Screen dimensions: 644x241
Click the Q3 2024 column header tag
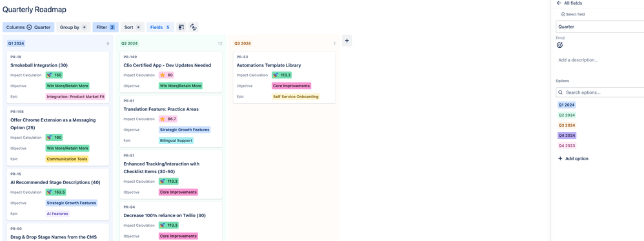coord(243,43)
